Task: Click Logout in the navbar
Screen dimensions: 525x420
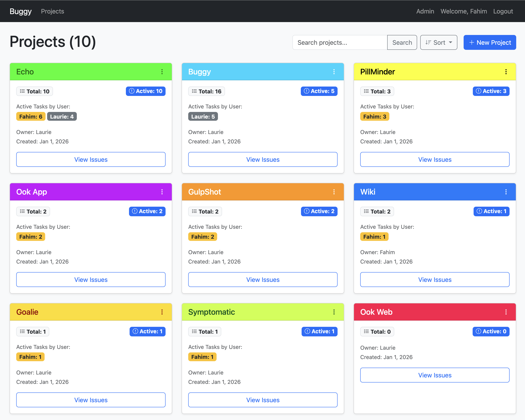Action: 503,11
